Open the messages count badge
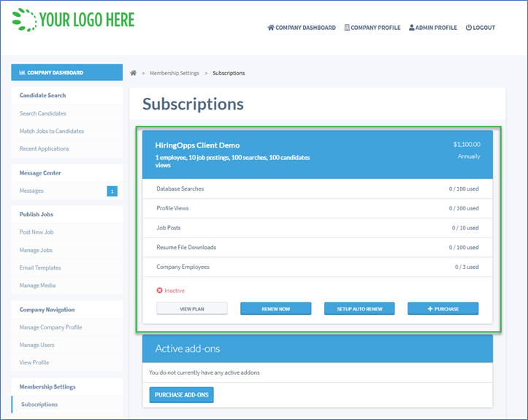 coord(112,191)
